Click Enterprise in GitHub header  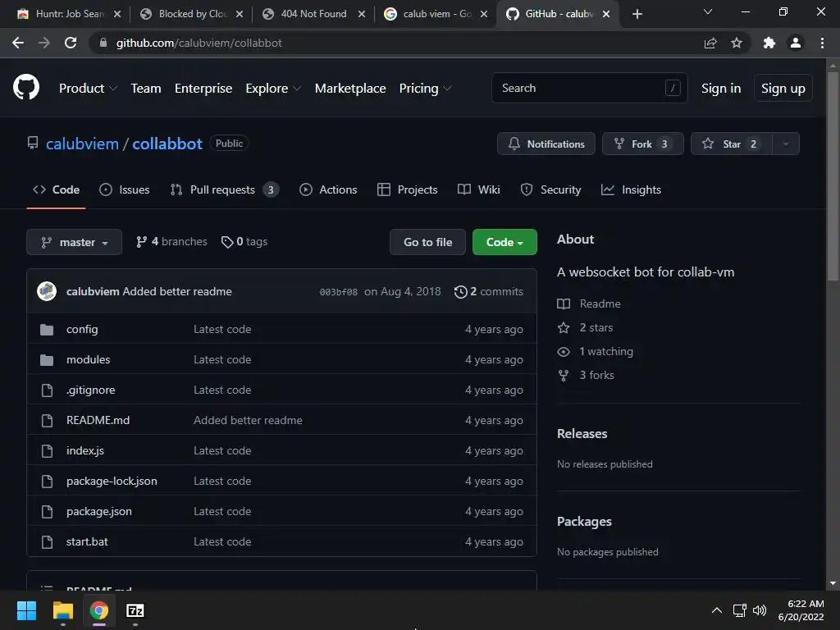click(203, 89)
